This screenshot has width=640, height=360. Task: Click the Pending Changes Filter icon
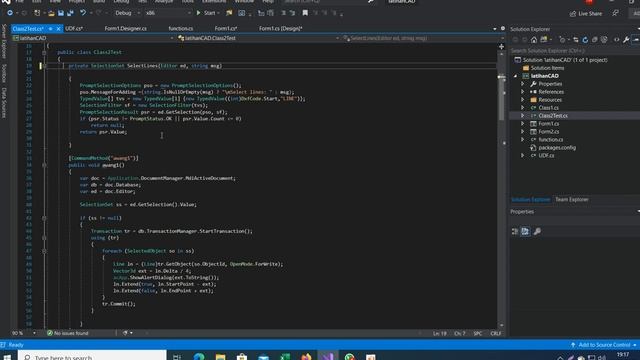[562, 40]
